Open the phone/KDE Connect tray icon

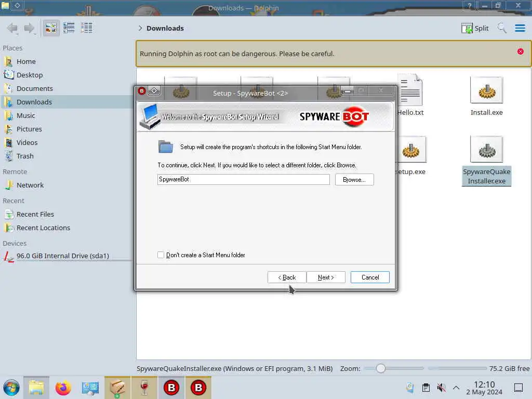[410, 388]
